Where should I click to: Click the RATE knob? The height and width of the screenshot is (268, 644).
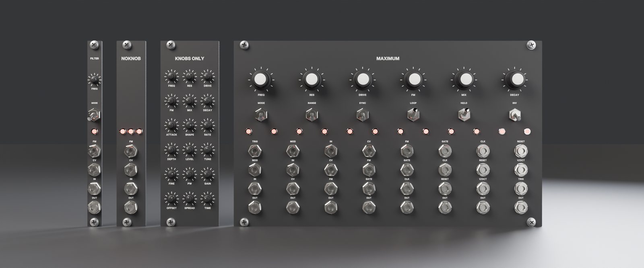click(207, 125)
